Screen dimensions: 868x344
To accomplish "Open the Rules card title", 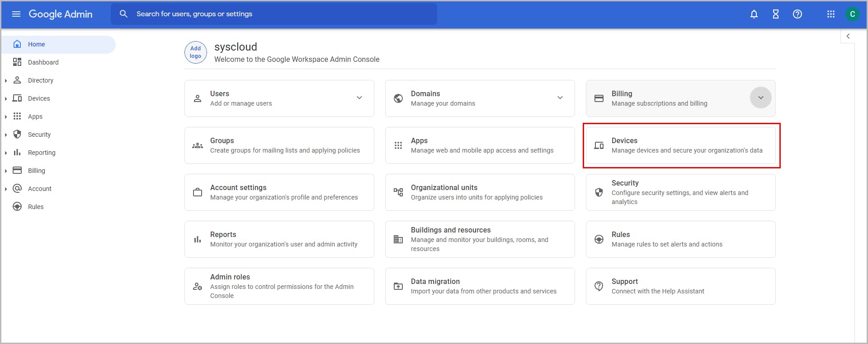I will [621, 235].
